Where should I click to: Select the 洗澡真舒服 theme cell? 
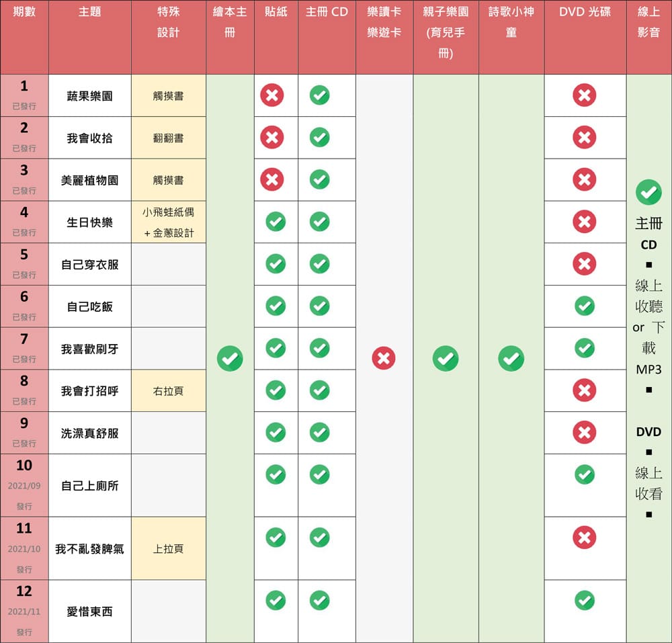point(89,433)
